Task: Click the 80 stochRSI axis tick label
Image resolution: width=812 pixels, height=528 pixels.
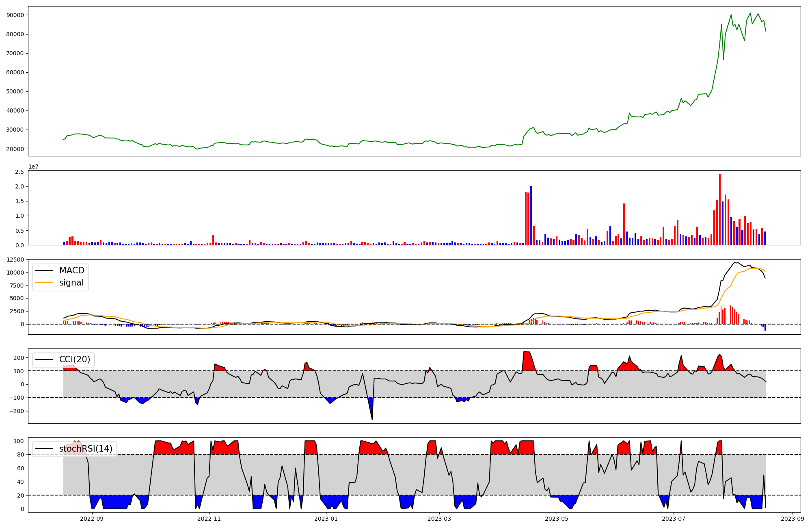Action: click(x=20, y=454)
